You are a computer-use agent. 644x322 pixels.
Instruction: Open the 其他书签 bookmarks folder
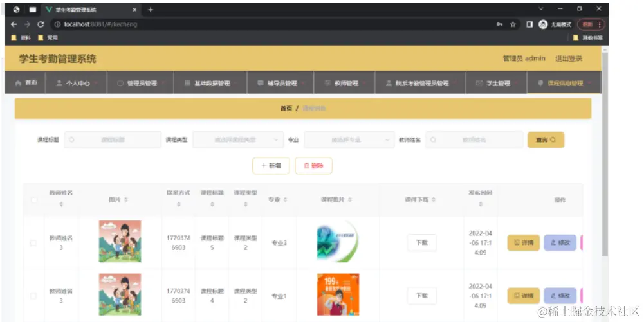[x=588, y=38]
